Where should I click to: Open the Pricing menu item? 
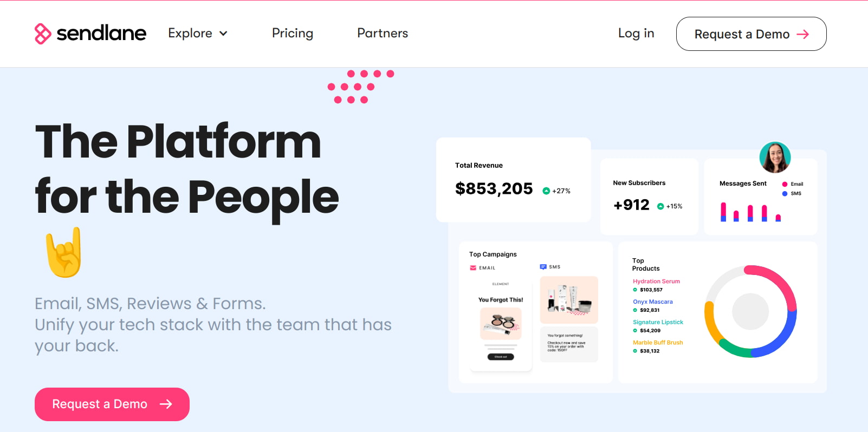293,34
